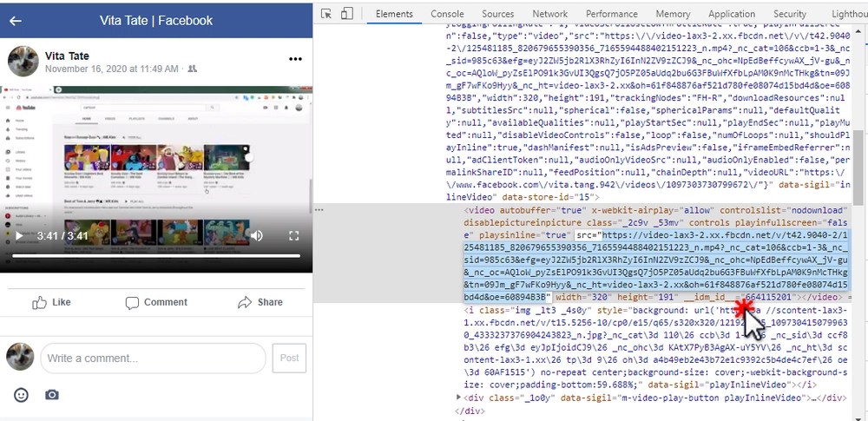Viewport: 868px width, 421px height.
Task: Click the camera icon to attach photo
Action: pyautogui.click(x=52, y=395)
